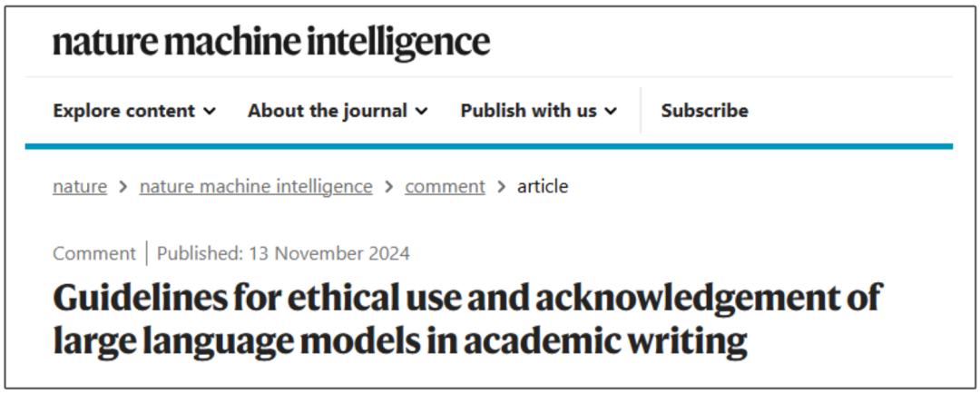Navigate to the comment breadcrumb link
This screenshot has width=980, height=394.
(445, 186)
